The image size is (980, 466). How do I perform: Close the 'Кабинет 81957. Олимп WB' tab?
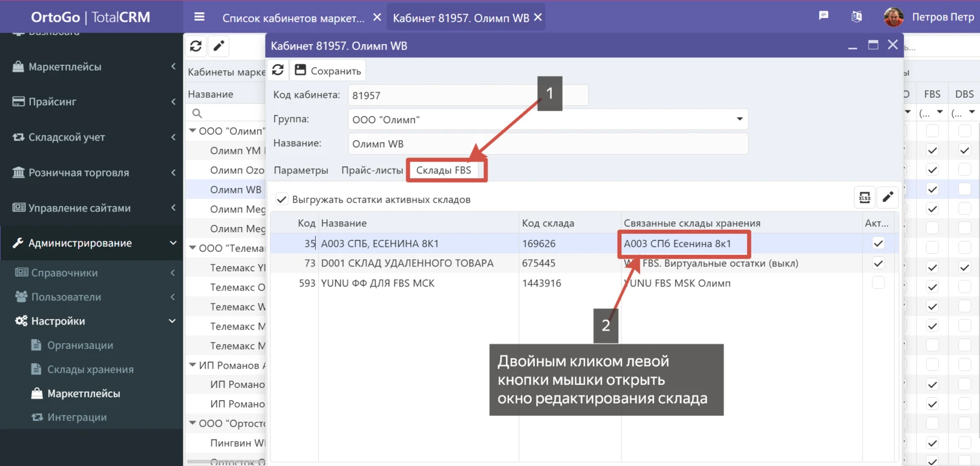[537, 18]
